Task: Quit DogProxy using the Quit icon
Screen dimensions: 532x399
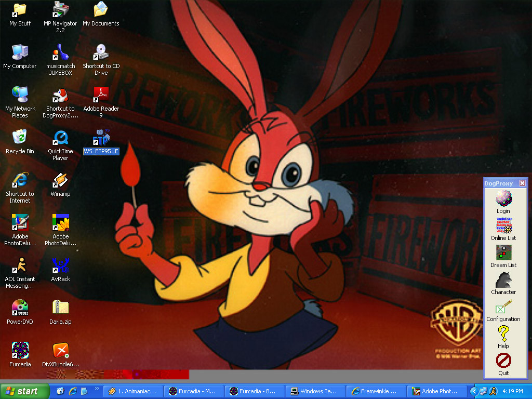Action: (x=503, y=364)
